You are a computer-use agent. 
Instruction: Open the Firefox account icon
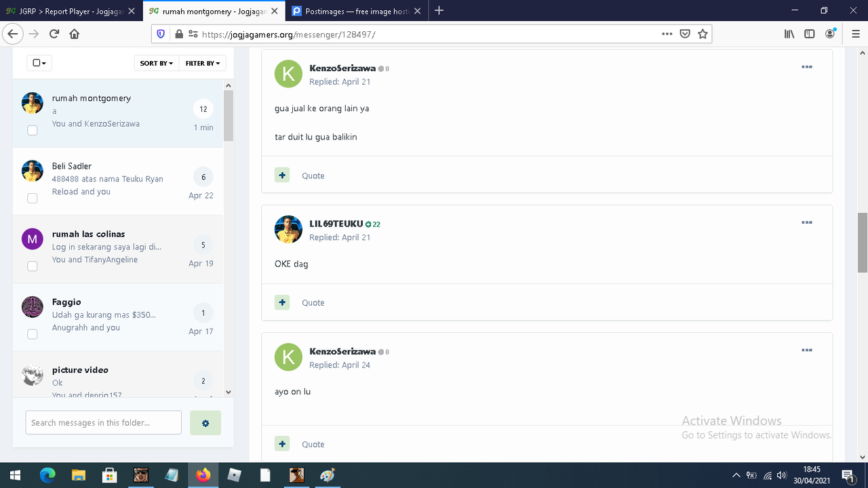(x=831, y=34)
